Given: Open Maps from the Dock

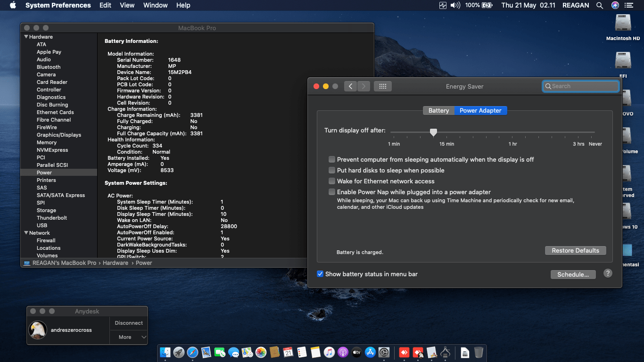Looking at the screenshot, I should (247, 352).
